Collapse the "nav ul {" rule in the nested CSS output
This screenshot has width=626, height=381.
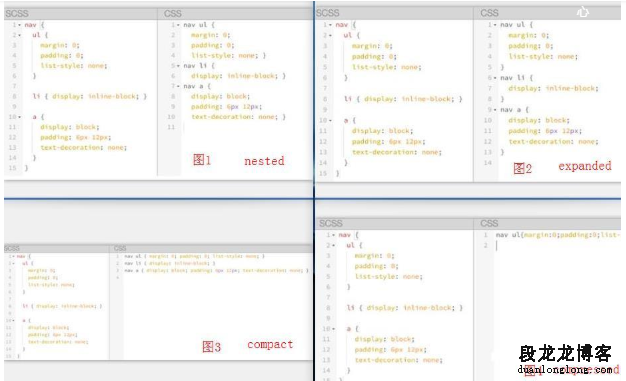[x=178, y=25]
